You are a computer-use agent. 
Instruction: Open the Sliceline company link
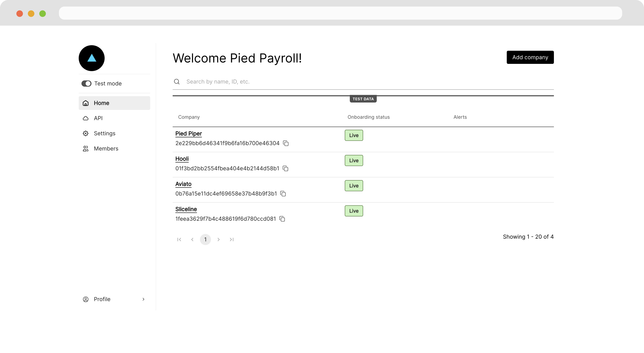pyautogui.click(x=186, y=209)
